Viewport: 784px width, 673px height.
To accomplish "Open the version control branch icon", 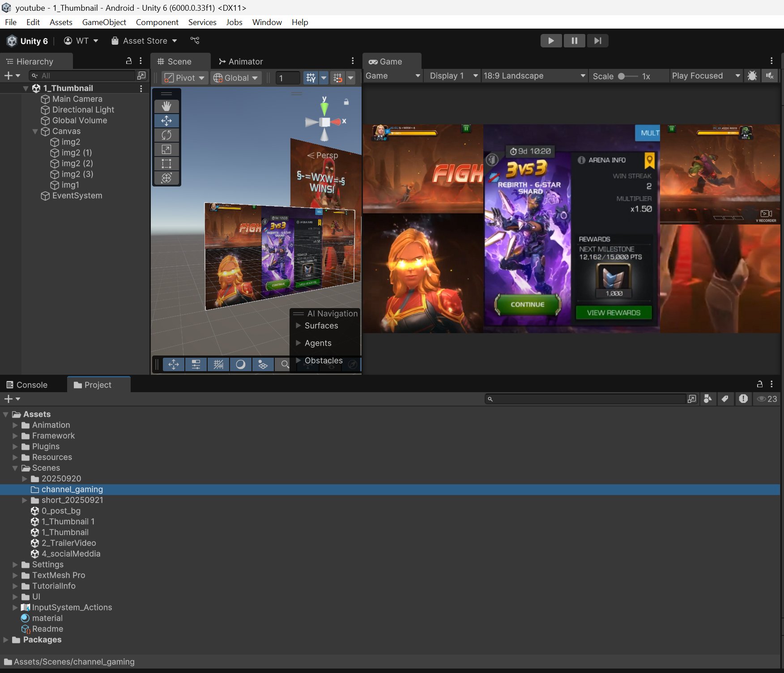I will coord(195,41).
